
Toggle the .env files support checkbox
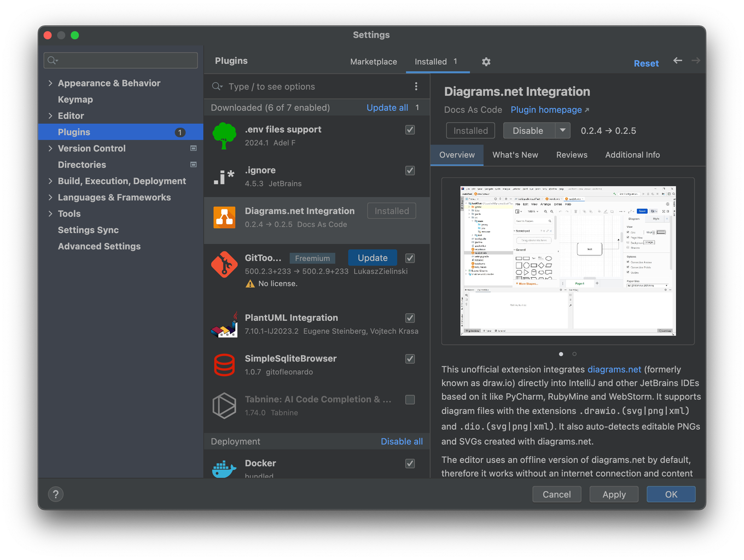[x=410, y=130]
